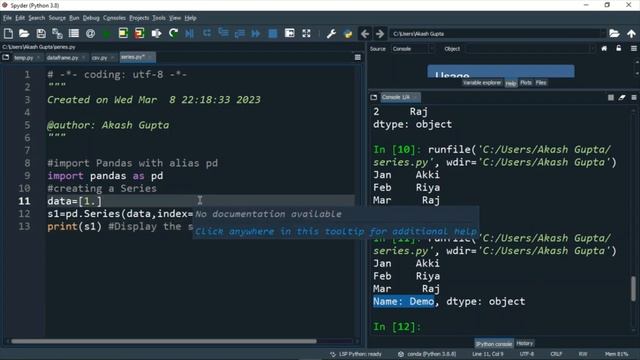This screenshot has height=360, width=640.
Task: Open the Debug menu
Action: coord(91,18)
